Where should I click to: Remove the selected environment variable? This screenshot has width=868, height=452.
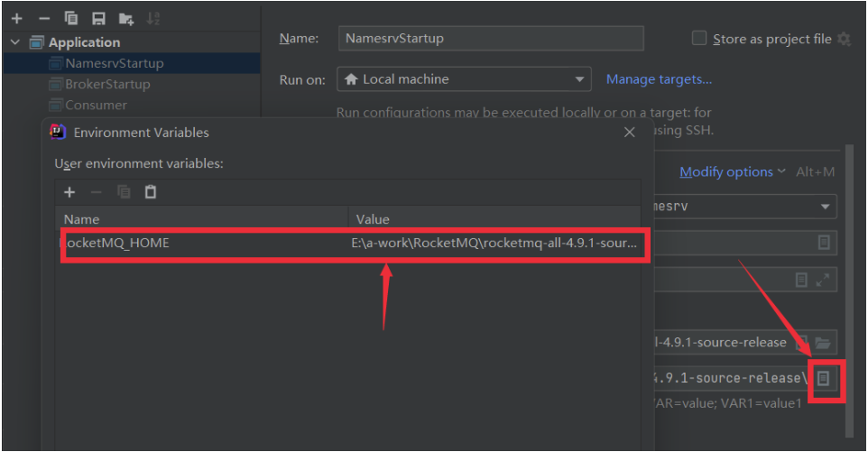click(97, 192)
